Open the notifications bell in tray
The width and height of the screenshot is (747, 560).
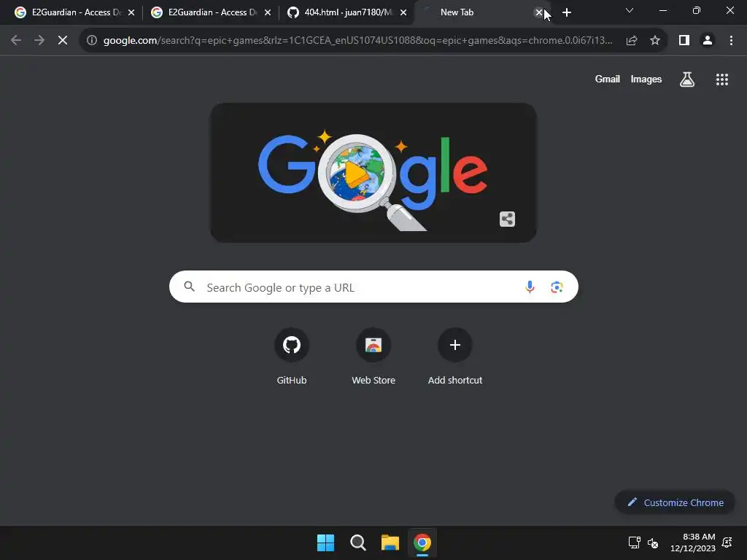tap(727, 542)
